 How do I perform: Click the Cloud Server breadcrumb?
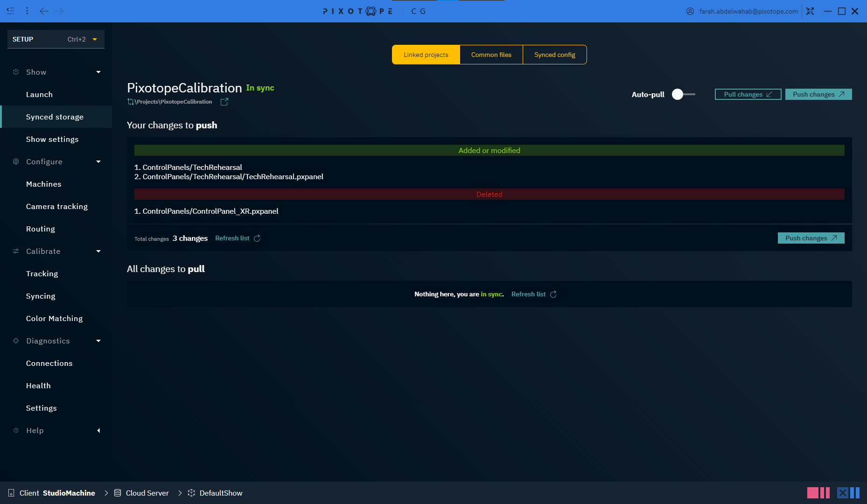click(x=142, y=493)
